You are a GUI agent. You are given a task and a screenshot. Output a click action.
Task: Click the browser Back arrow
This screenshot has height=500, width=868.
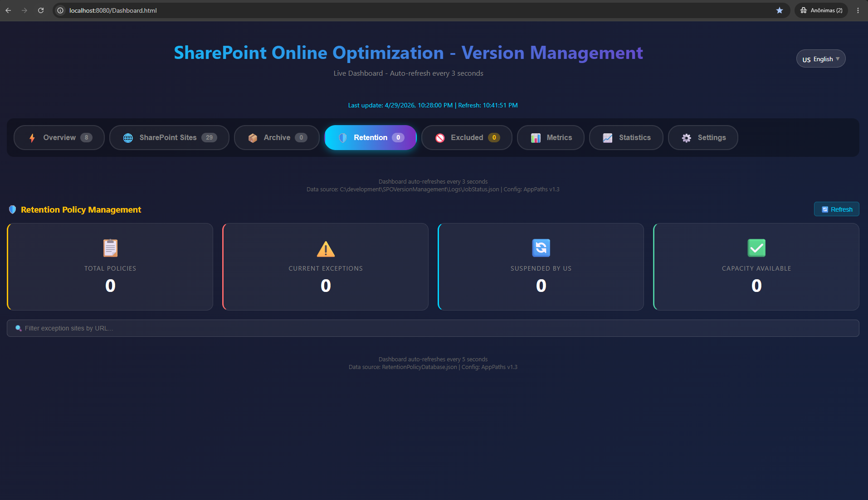click(x=8, y=10)
